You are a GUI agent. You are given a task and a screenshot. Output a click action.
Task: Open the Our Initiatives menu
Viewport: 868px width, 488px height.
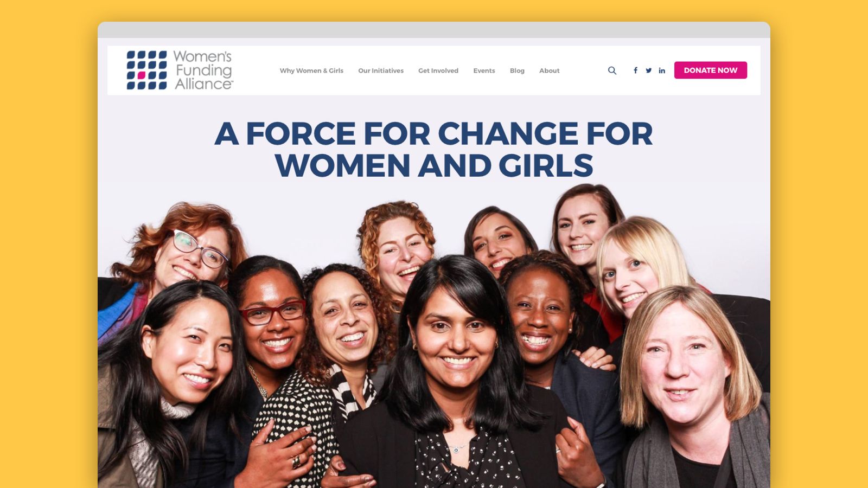tap(381, 70)
